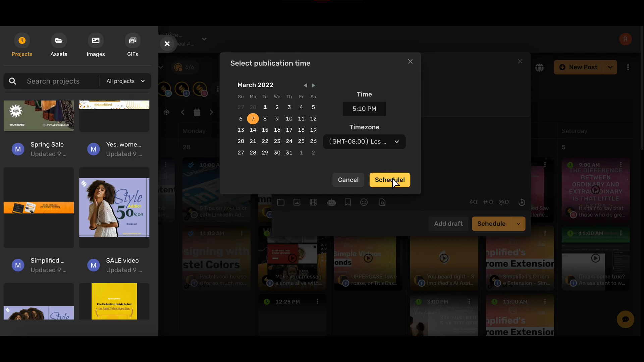Viewport: 644px width, 362px height.
Task: Click the New Post button
Action: (579, 67)
